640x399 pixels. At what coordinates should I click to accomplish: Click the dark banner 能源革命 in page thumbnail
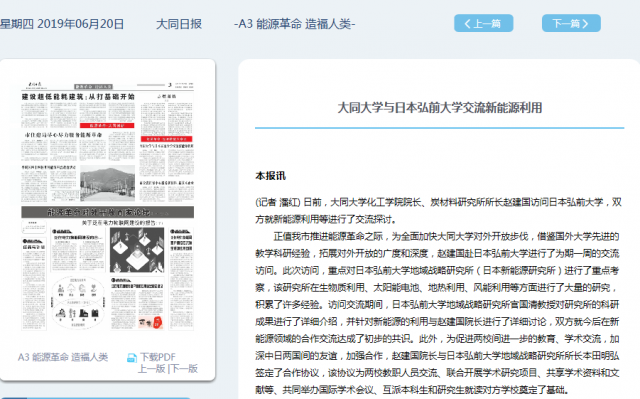click(108, 212)
